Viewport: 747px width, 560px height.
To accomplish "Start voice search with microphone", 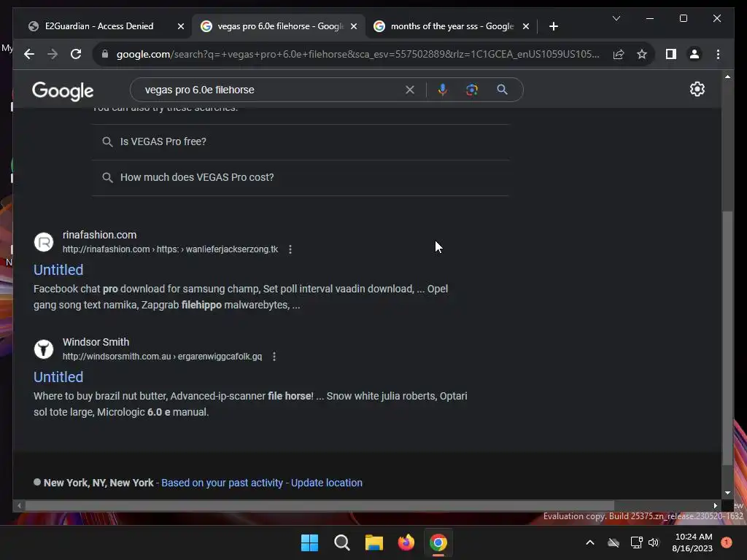I will (x=443, y=90).
